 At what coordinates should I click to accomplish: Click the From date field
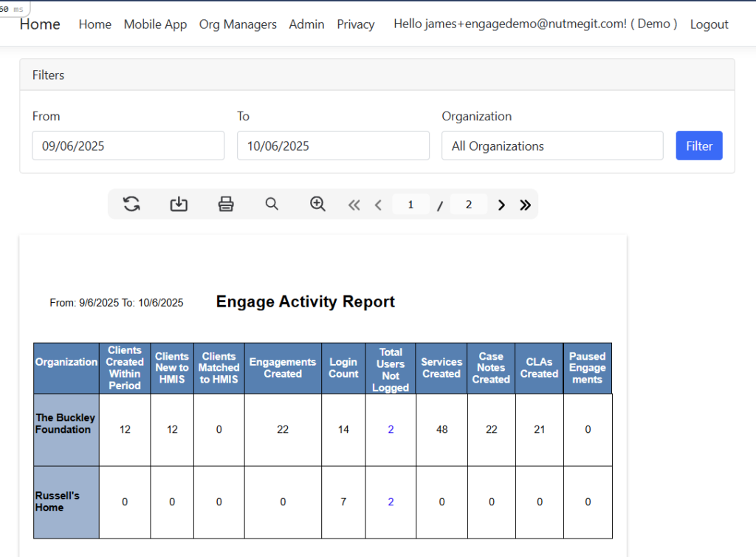tap(128, 146)
